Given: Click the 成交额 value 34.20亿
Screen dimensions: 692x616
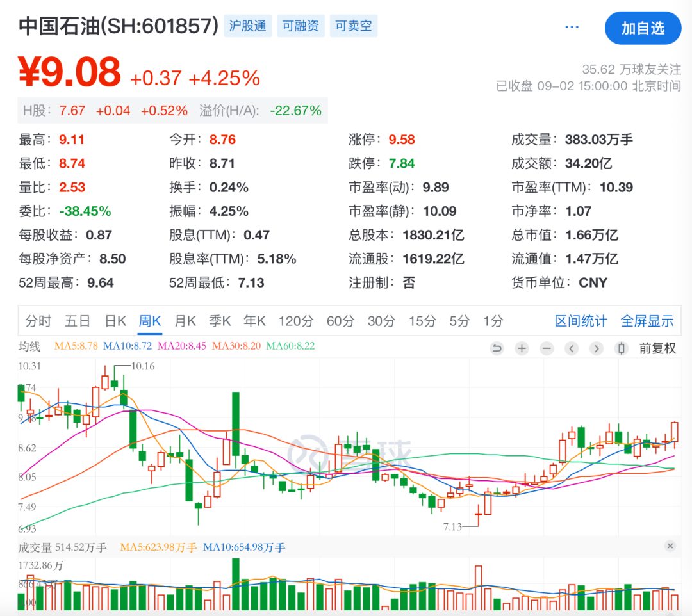Looking at the screenshot, I should [x=589, y=163].
